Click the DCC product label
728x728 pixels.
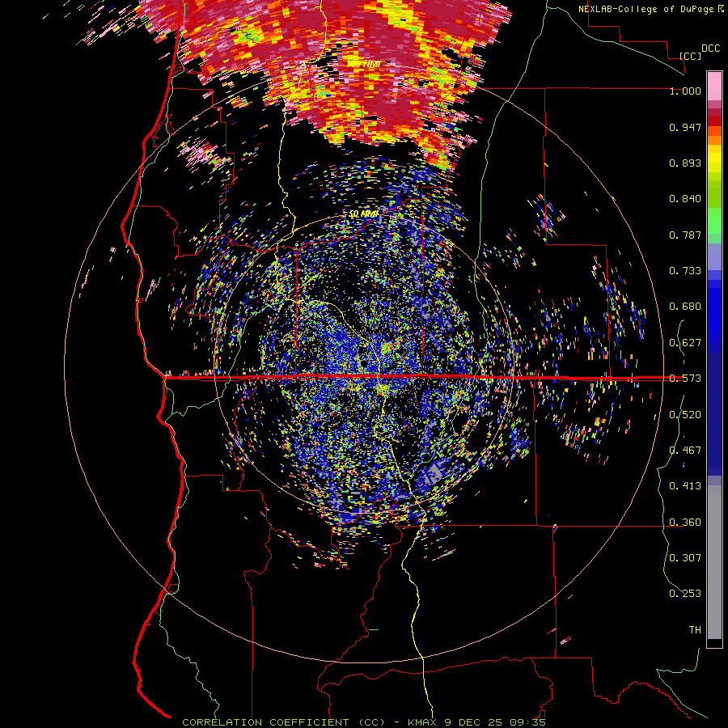click(x=710, y=49)
